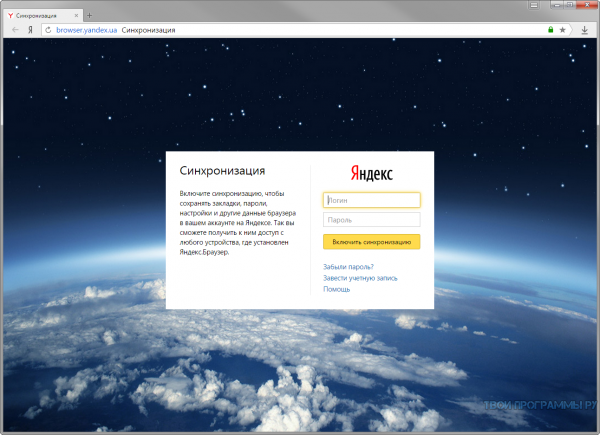Bookmark the page with star icon
This screenshot has width=600, height=435.
click(562, 30)
